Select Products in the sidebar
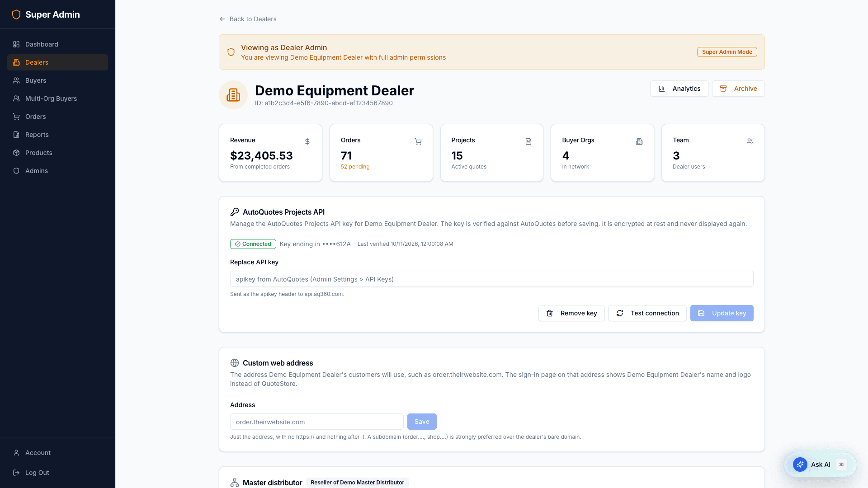 click(57, 153)
